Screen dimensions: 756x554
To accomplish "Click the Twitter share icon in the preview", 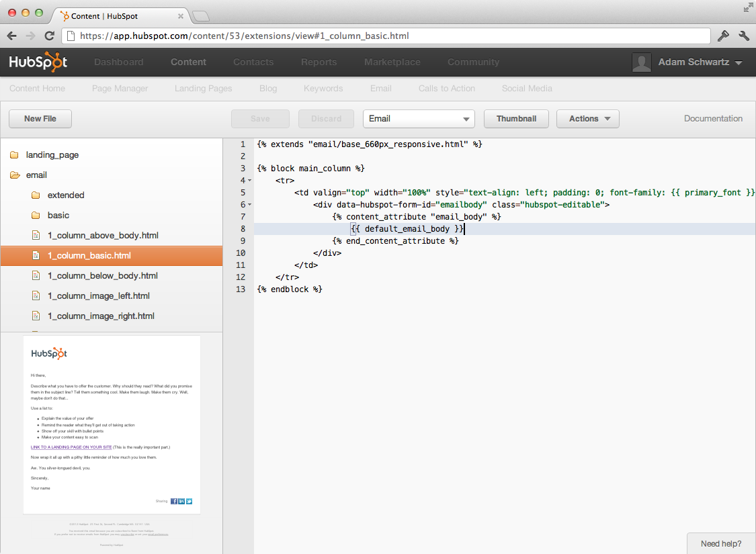I will (189, 502).
